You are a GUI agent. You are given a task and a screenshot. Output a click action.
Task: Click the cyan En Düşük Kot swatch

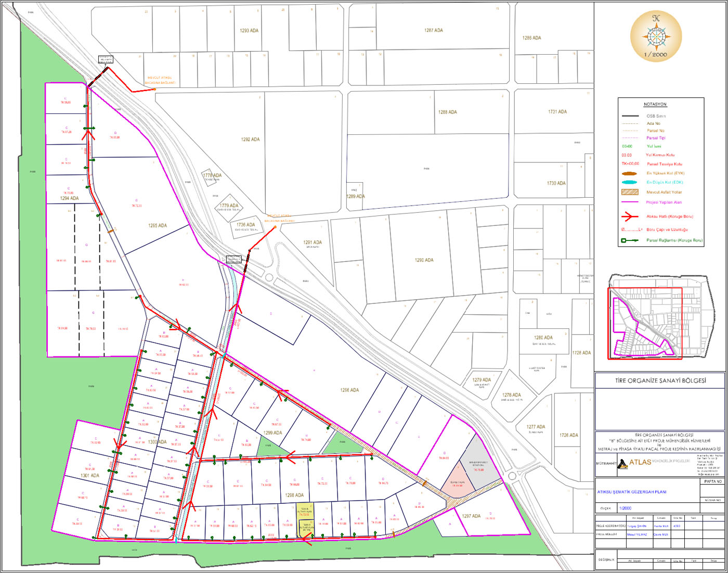(x=629, y=183)
